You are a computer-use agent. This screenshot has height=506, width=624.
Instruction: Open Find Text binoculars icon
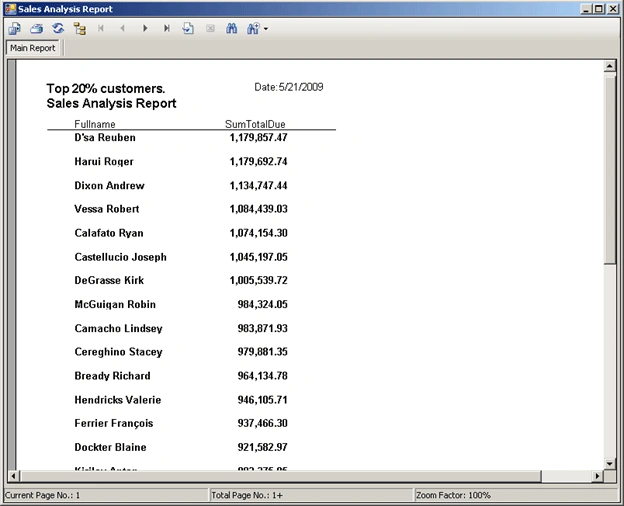click(232, 28)
